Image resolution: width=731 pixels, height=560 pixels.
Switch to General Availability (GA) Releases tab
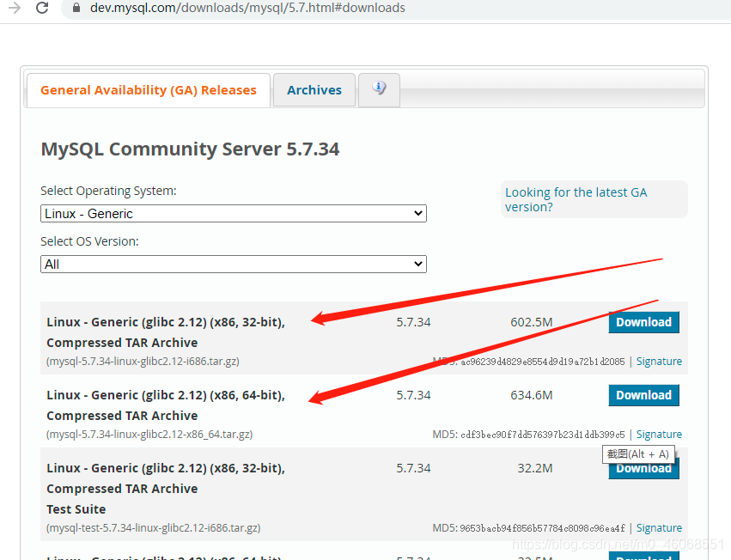[149, 90]
